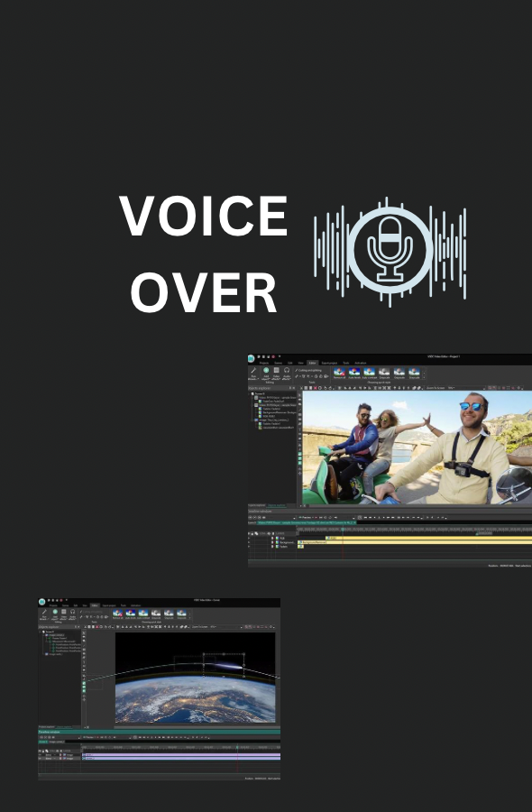
Task: Apply Auto levels quick style, lower window
Action: tap(131, 614)
